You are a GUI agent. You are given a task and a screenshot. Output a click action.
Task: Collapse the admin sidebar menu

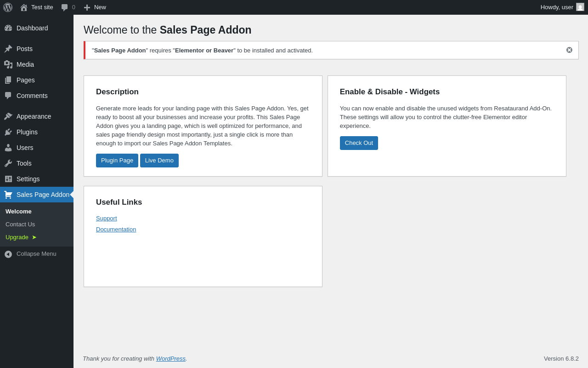(x=37, y=254)
